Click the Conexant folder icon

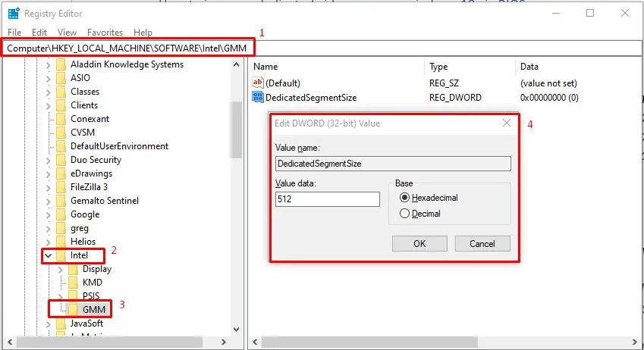click(61, 119)
